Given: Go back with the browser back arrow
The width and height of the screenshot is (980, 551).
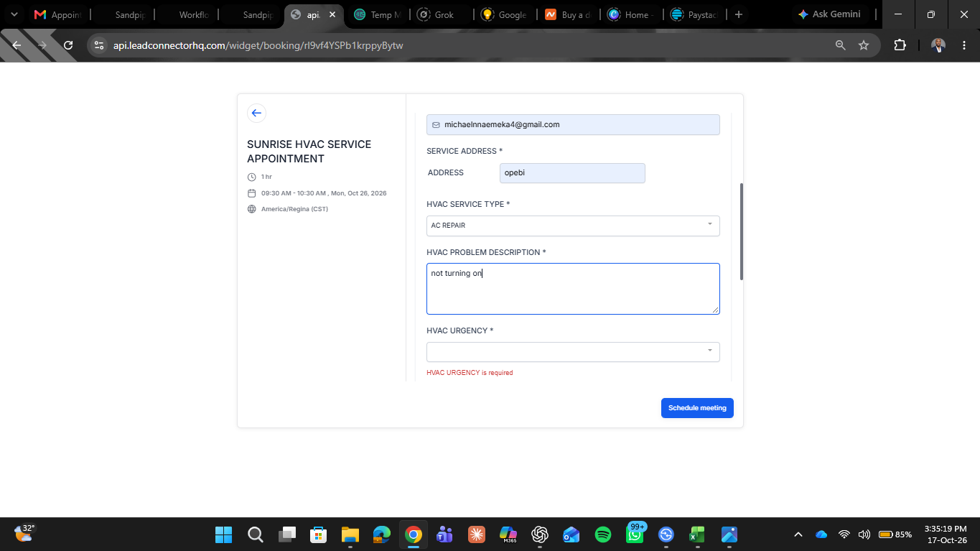Looking at the screenshot, I should pyautogui.click(x=17, y=45).
